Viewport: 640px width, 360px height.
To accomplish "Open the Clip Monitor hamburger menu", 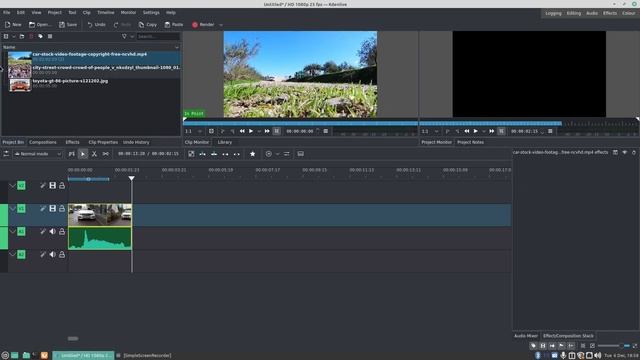I will click(x=326, y=131).
